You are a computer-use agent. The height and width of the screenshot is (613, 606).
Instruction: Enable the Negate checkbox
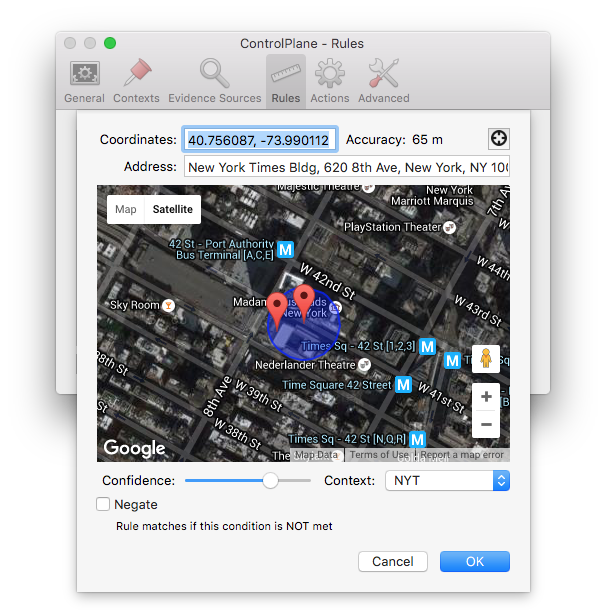click(x=103, y=505)
